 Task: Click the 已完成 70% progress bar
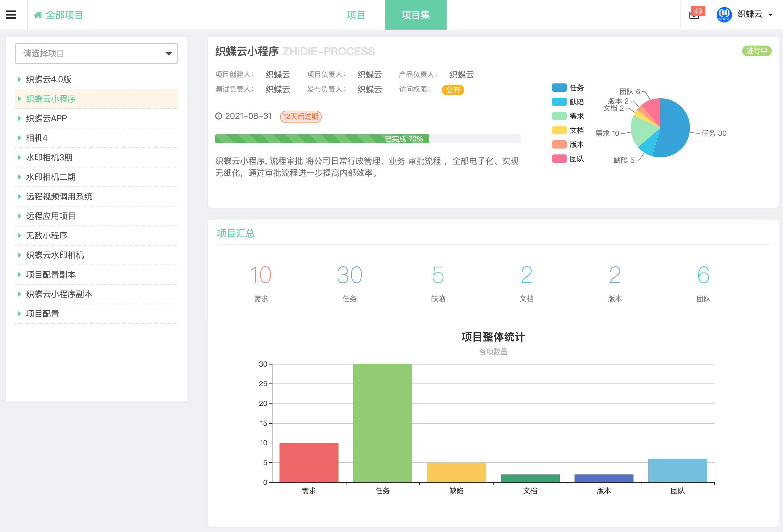(368, 139)
